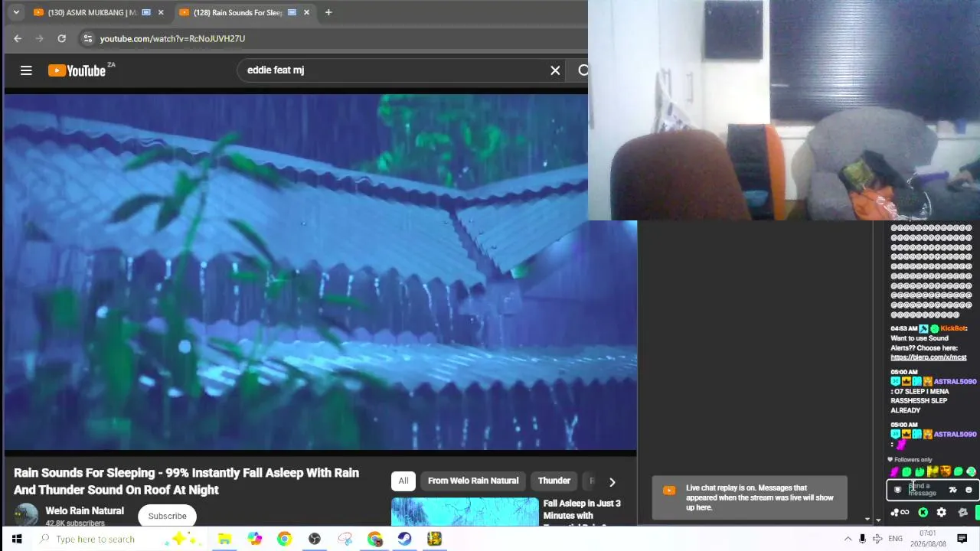Viewport: 980px width, 551px height.
Task: Open the chat settings gear icon
Action: (942, 512)
